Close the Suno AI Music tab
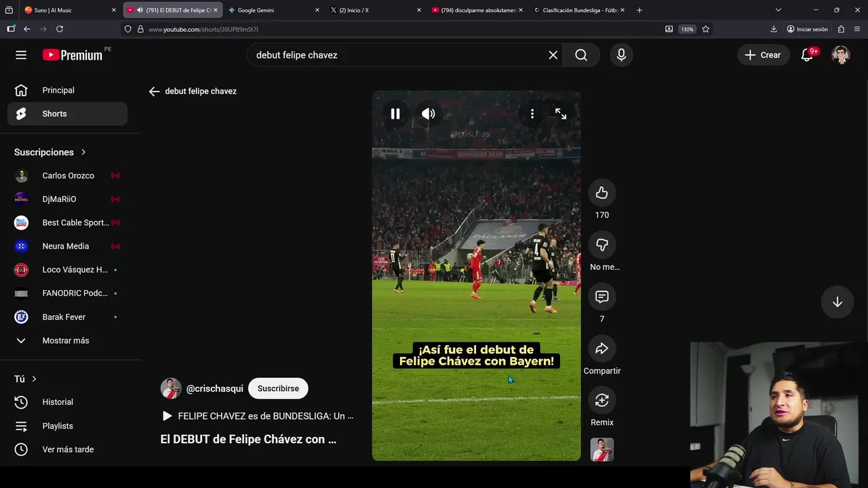Screen dimensions: 868x488 click(x=113, y=10)
